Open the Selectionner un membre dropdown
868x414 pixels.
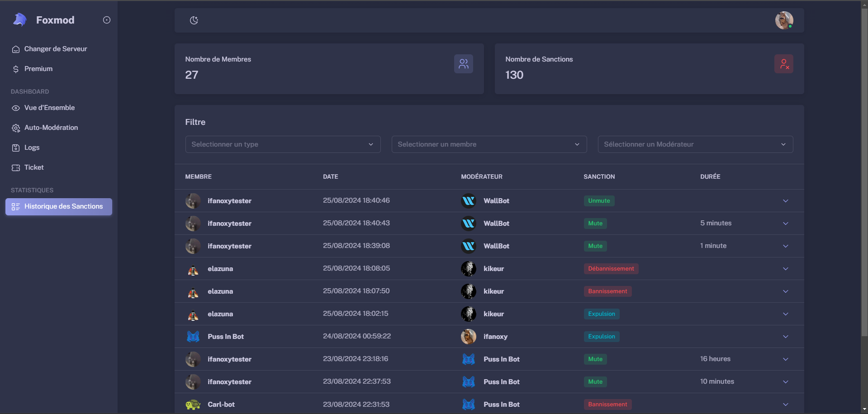click(x=489, y=144)
